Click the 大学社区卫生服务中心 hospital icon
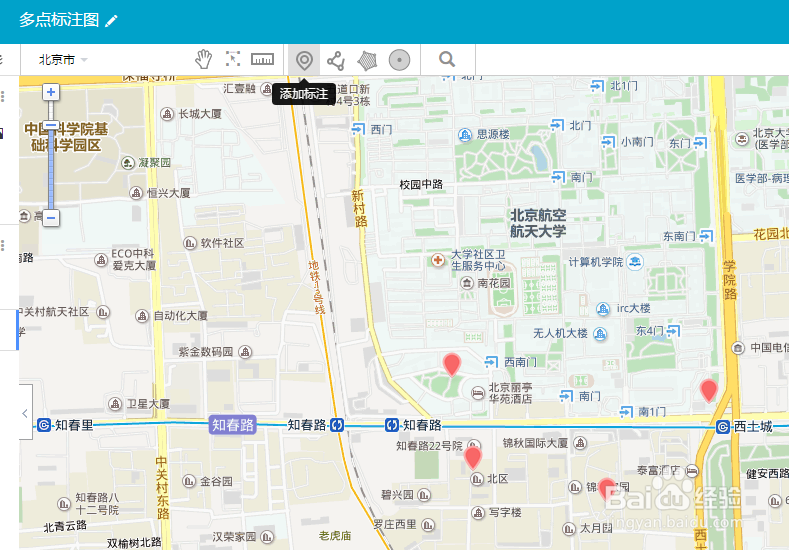The width and height of the screenshot is (789, 550). 438,260
